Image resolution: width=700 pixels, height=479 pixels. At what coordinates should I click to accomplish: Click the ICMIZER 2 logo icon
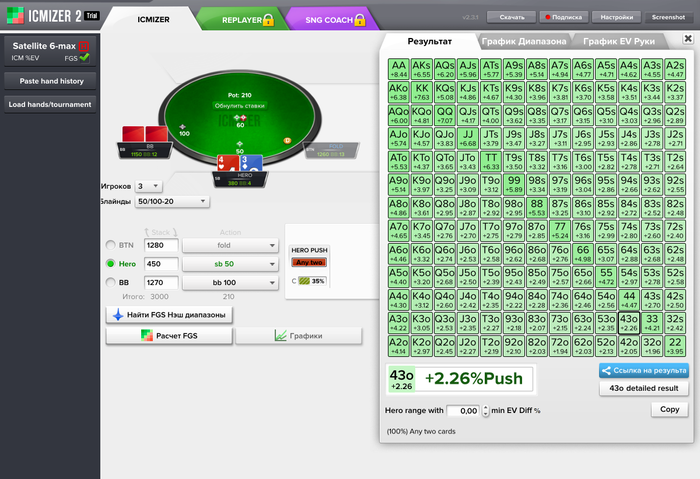coord(15,15)
